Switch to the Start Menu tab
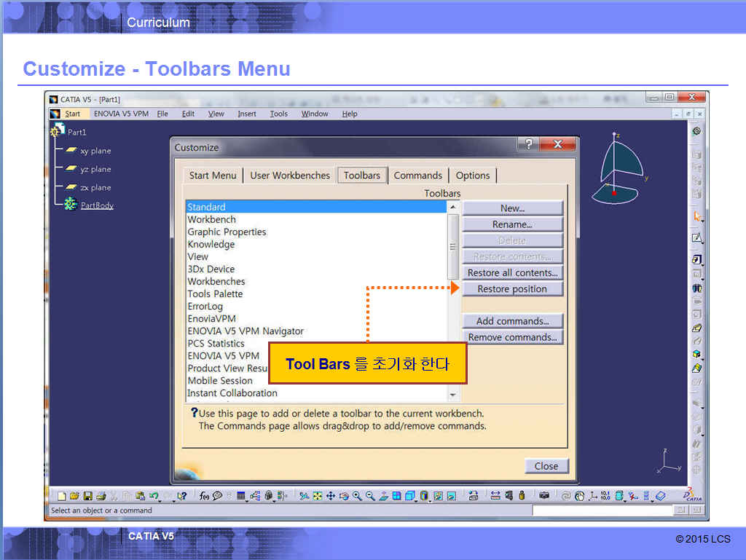This screenshot has width=746, height=560. 213,176
